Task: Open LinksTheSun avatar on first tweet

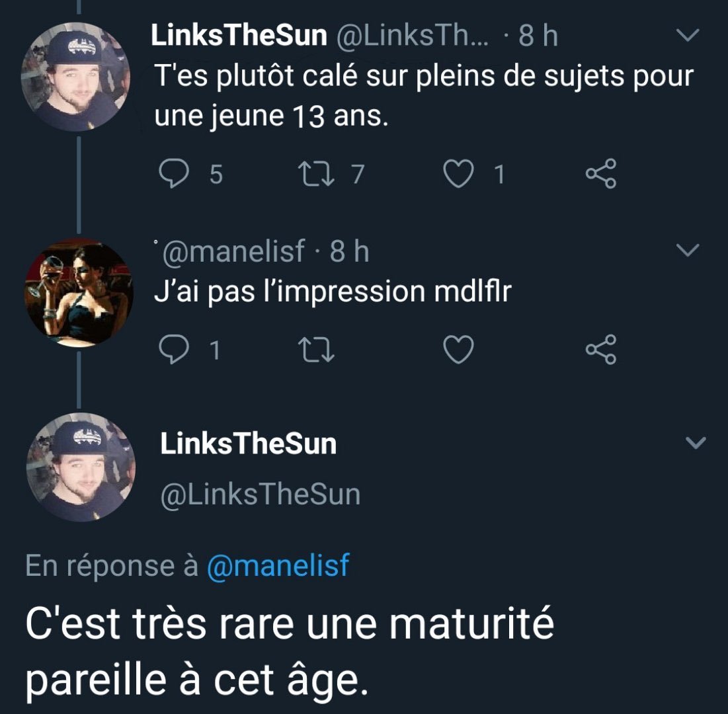Action: pos(75,76)
